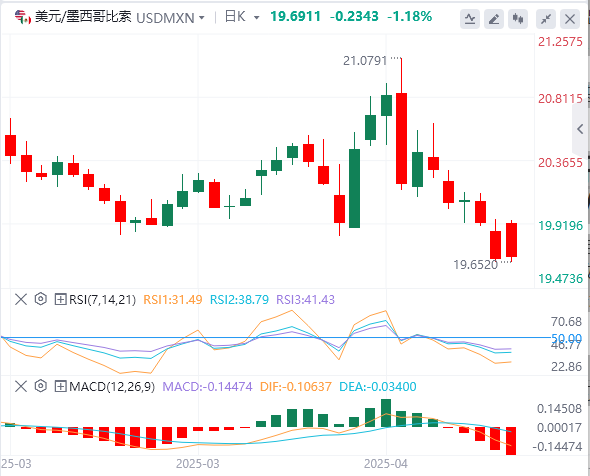Open USDMXN symbol dropdown arrow

point(202,18)
